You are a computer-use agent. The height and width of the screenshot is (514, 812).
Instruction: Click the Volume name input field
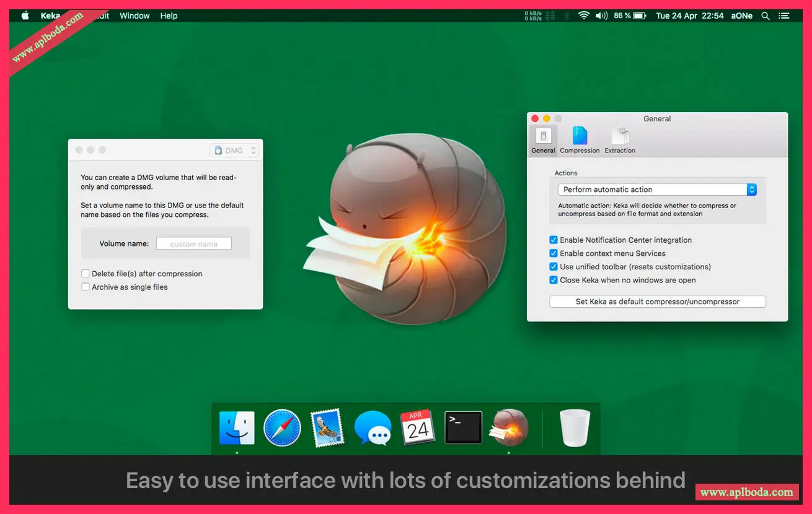pyautogui.click(x=193, y=244)
